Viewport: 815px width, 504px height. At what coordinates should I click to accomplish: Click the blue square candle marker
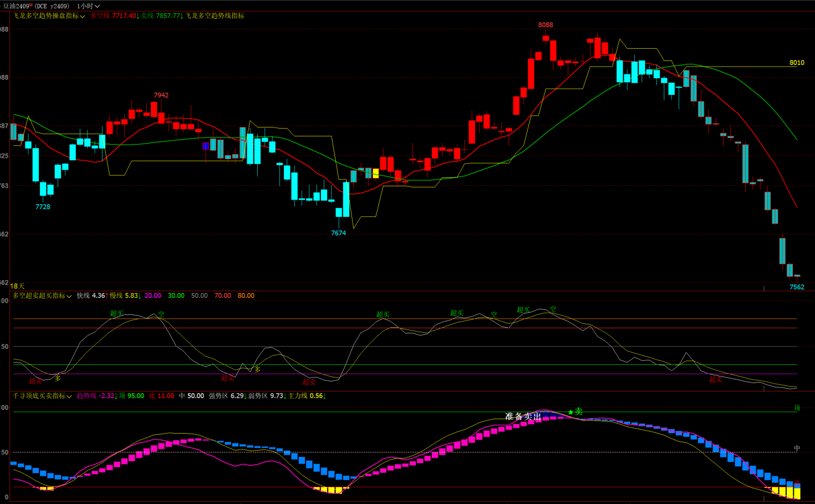[206, 146]
